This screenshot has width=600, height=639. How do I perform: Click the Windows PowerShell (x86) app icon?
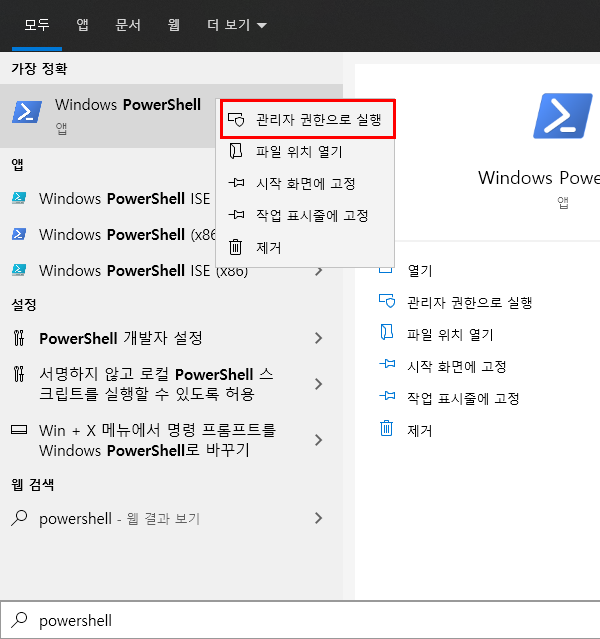pyautogui.click(x=19, y=234)
